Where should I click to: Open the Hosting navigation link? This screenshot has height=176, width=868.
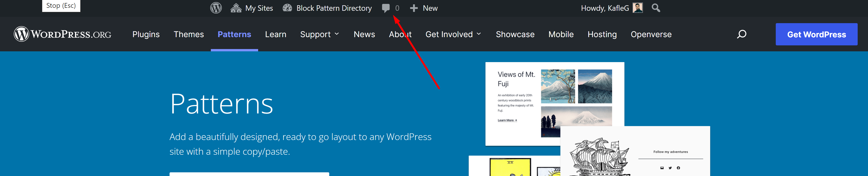tap(602, 34)
